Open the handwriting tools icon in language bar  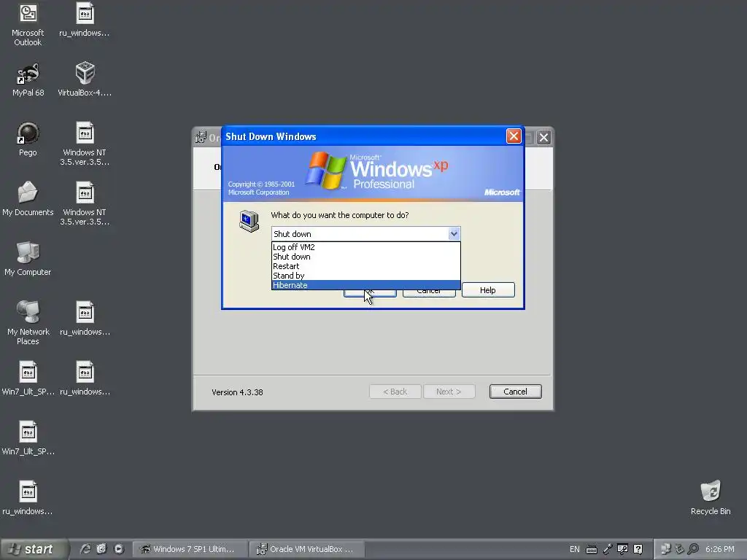pyautogui.click(x=622, y=549)
